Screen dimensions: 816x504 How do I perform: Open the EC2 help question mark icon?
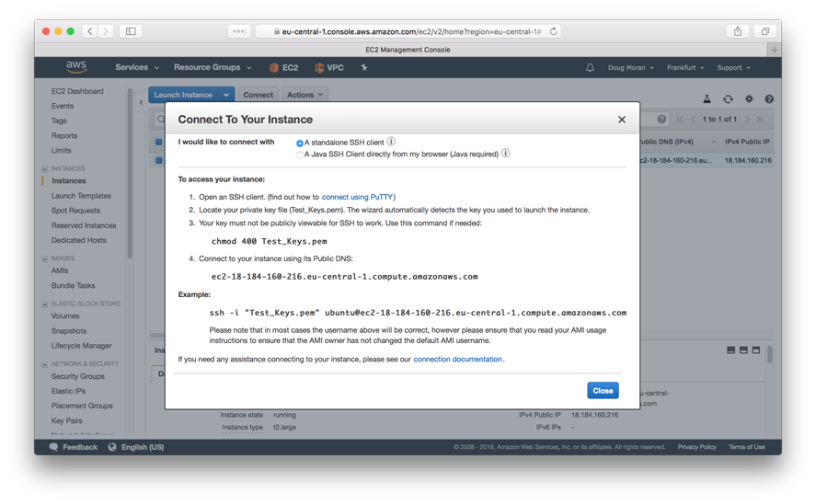769,98
